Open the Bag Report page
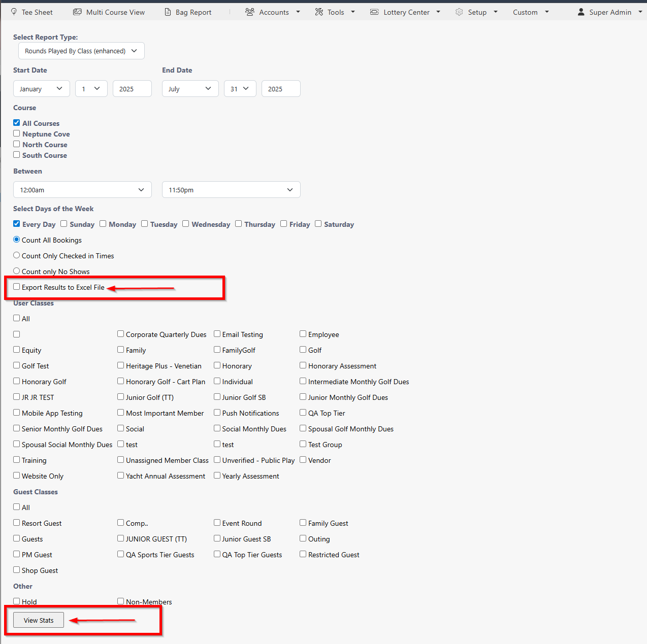The height and width of the screenshot is (644, 647). [x=193, y=12]
